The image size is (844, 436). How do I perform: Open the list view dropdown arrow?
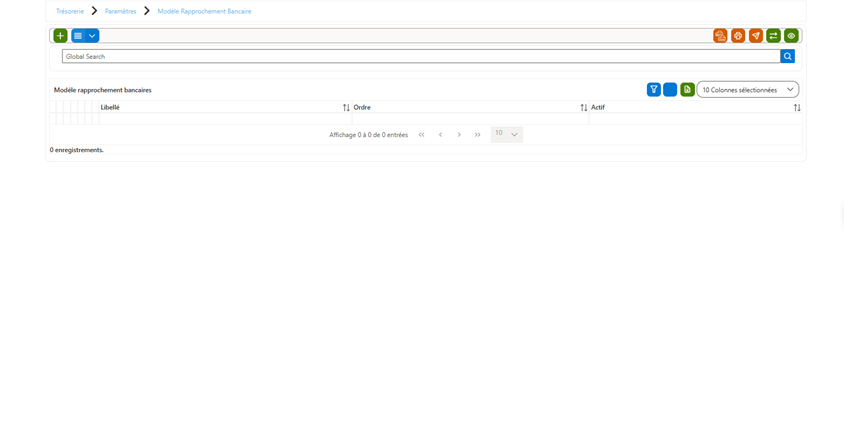click(x=92, y=36)
